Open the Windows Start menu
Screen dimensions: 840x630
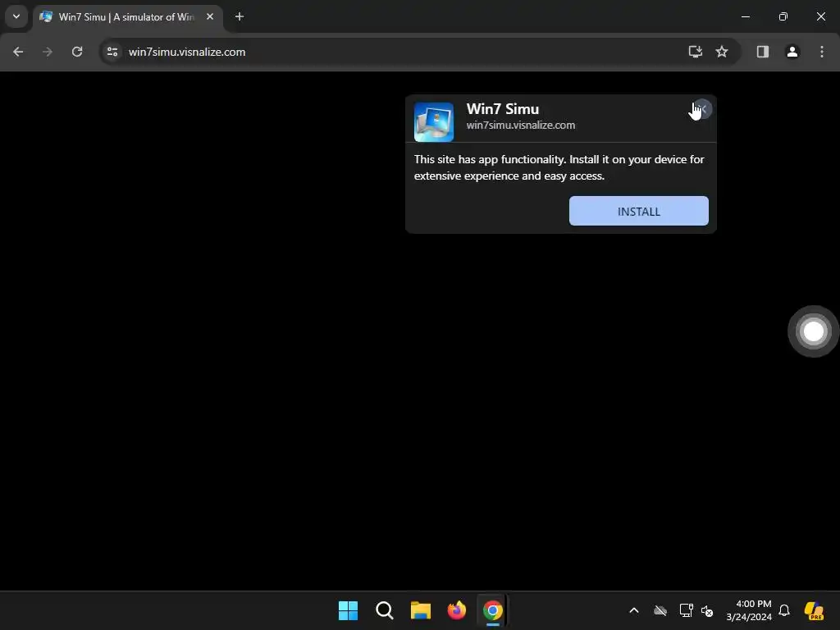pyautogui.click(x=348, y=610)
